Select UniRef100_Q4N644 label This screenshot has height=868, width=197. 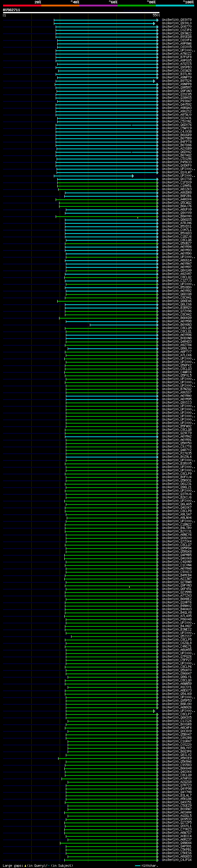pyautogui.click(x=177, y=843)
